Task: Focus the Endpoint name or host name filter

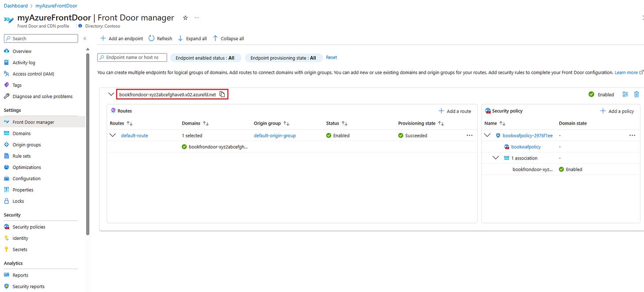Action: (132, 57)
